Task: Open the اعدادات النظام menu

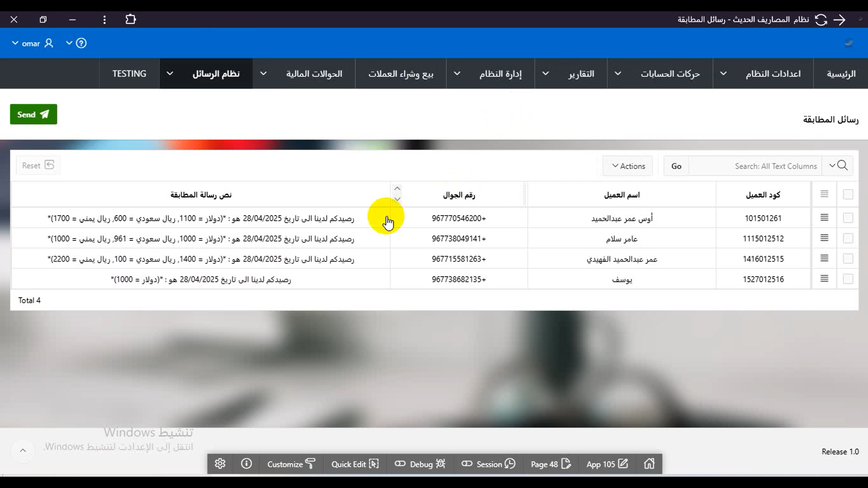Action: pos(773,74)
